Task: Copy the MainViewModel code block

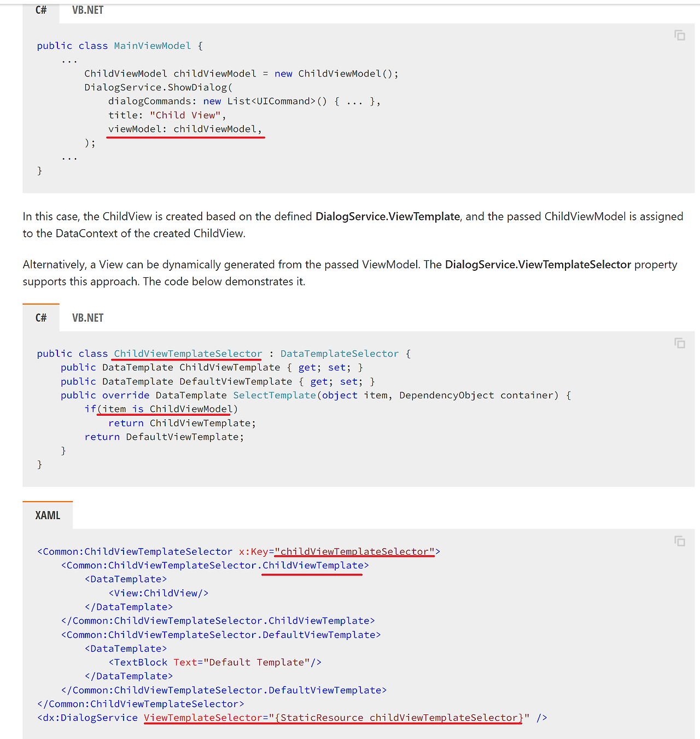Action: pos(680,36)
